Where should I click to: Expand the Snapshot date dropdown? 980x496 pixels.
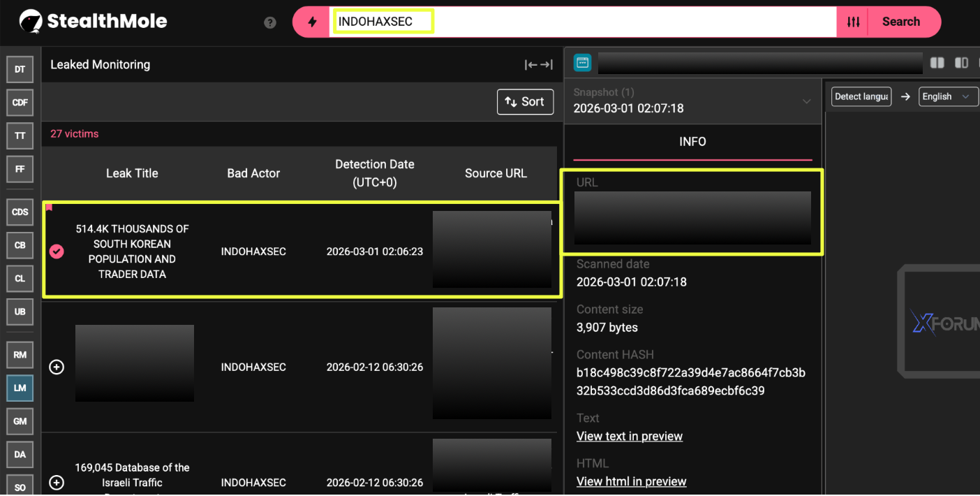(x=806, y=101)
